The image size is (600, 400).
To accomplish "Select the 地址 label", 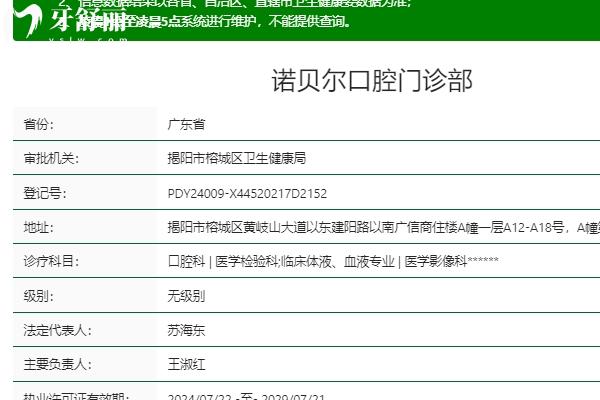I will click(39, 227).
